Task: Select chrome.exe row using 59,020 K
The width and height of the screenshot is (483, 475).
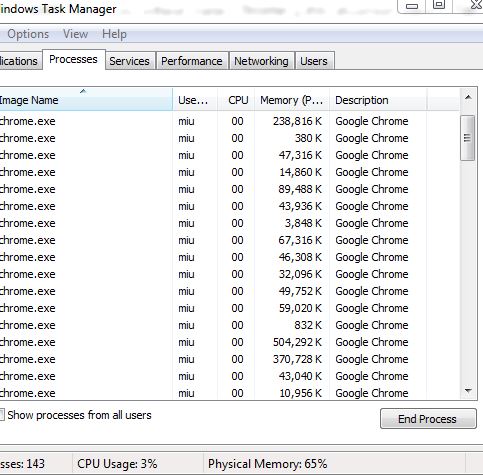Action: (x=230, y=308)
